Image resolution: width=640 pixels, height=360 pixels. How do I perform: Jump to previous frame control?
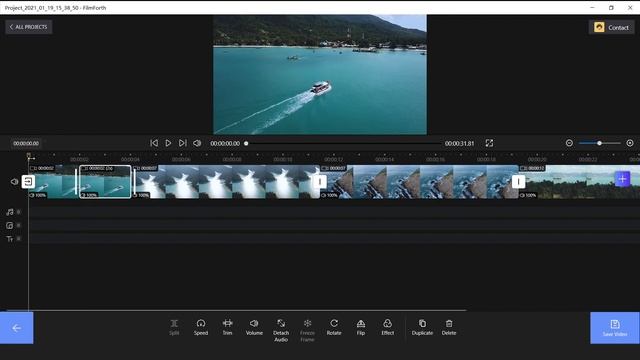tap(154, 143)
